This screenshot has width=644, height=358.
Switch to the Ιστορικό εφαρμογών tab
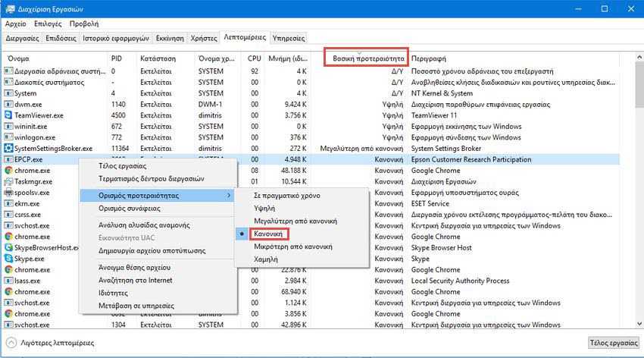[116, 38]
